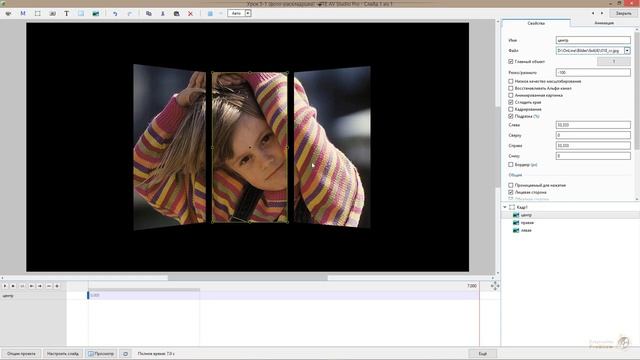Screen dimensions: 640x360
Task: Select the Mask (M) tool in toolbar
Action: click(x=23, y=13)
